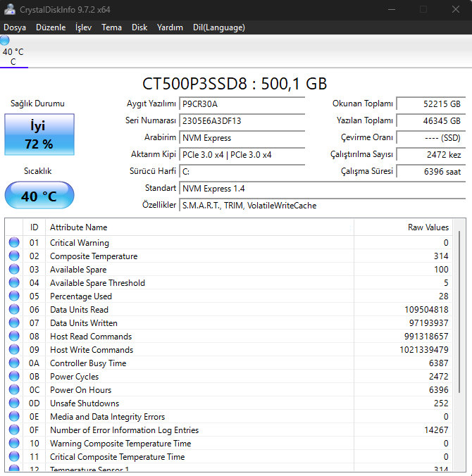Click the Attribute Name column header
The image size is (472, 476).
[x=199, y=227]
